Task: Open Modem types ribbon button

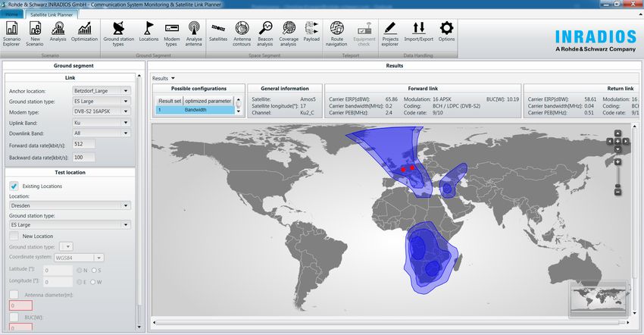Action: pos(172,33)
